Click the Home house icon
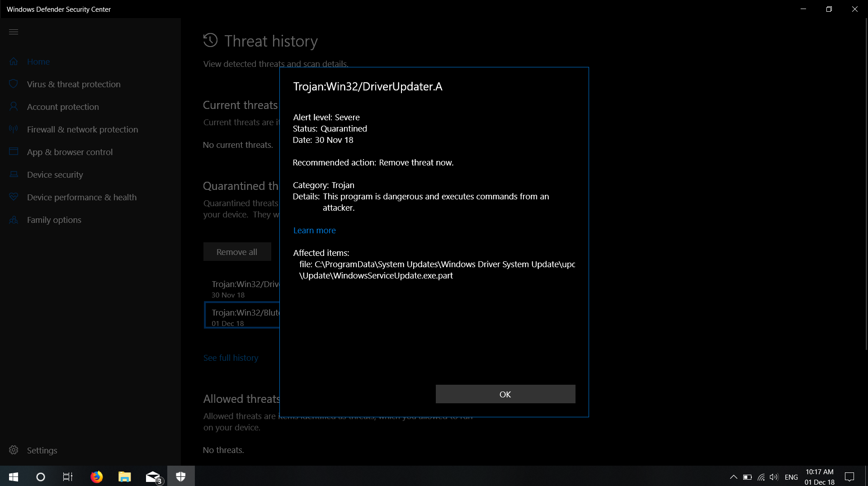The height and width of the screenshot is (486, 868). click(x=14, y=61)
